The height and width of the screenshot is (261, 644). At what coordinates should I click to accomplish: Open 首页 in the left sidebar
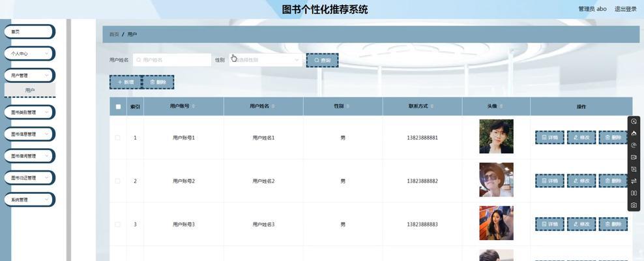point(29,32)
